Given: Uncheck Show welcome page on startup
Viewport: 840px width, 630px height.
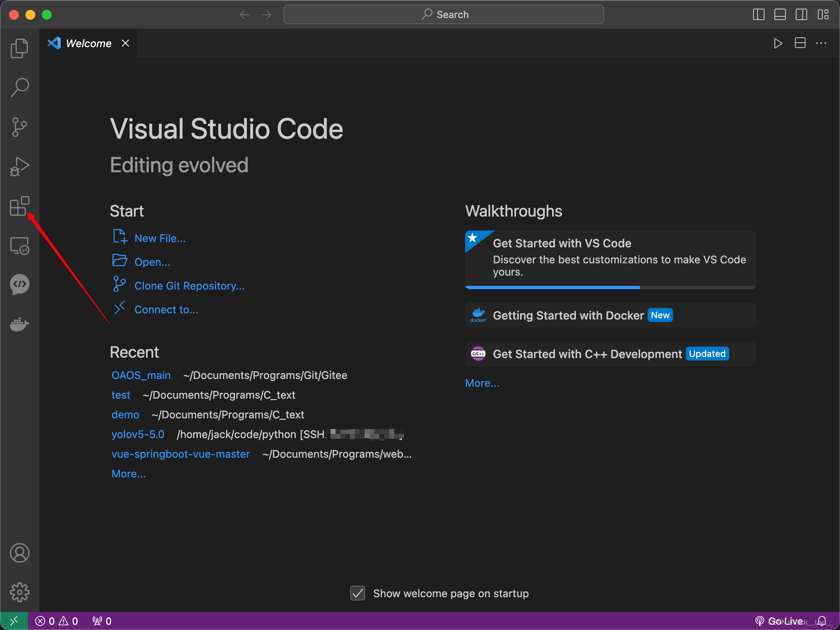Looking at the screenshot, I should pyautogui.click(x=358, y=593).
